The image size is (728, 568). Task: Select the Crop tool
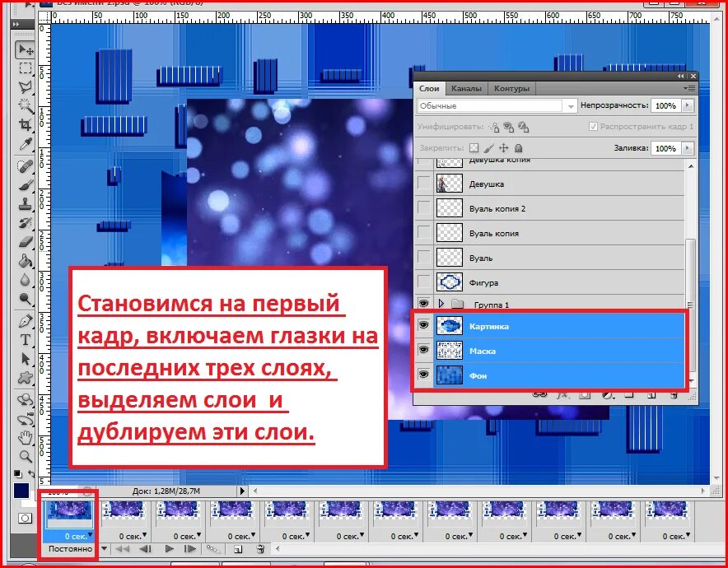pyautogui.click(x=25, y=124)
